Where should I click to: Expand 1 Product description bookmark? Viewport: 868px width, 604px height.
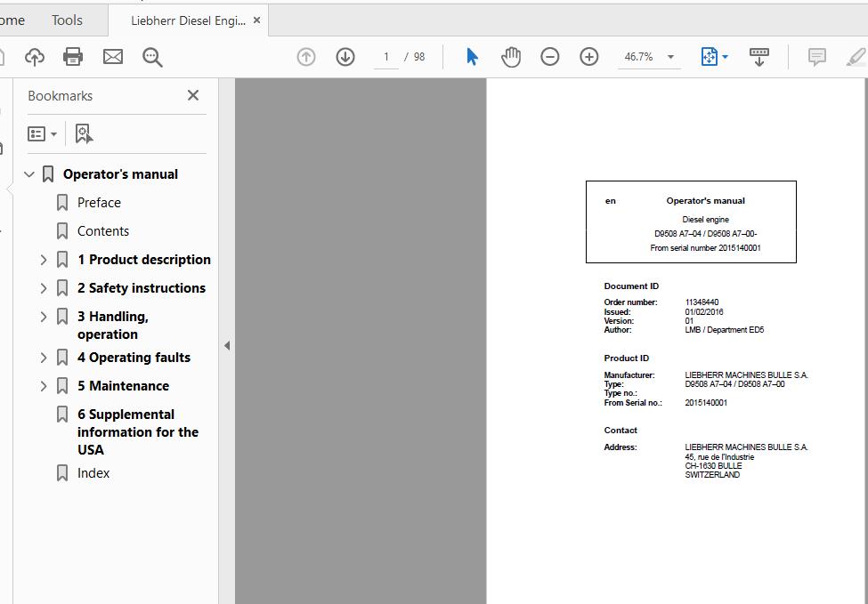[x=44, y=260]
